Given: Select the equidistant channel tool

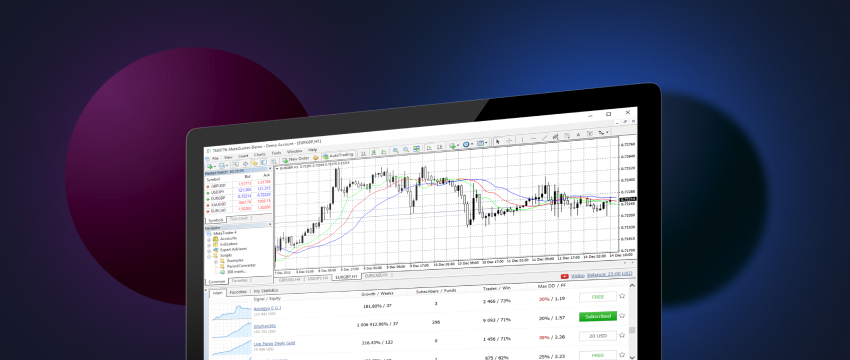Looking at the screenshot, I should coord(556,137).
